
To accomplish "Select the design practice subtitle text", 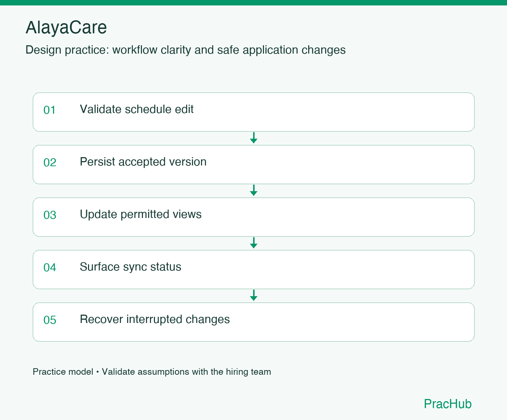I will pos(185,50).
